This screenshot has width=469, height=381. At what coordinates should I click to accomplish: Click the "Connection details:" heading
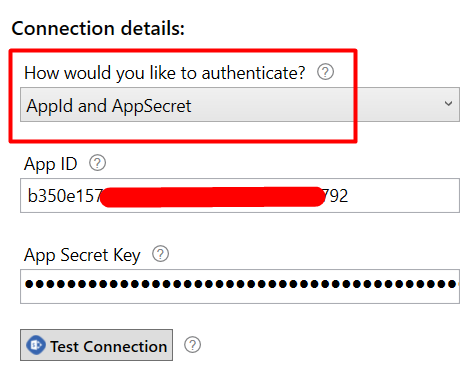pos(98,28)
